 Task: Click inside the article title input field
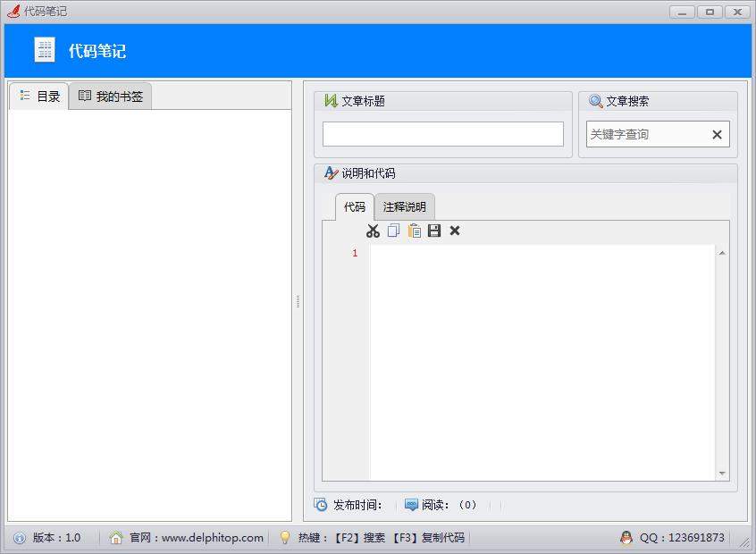tap(441, 134)
